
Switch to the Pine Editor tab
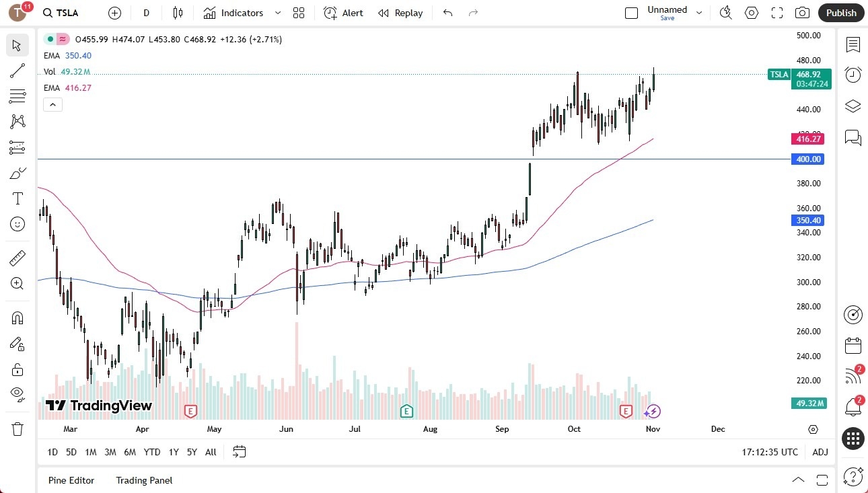click(71, 480)
